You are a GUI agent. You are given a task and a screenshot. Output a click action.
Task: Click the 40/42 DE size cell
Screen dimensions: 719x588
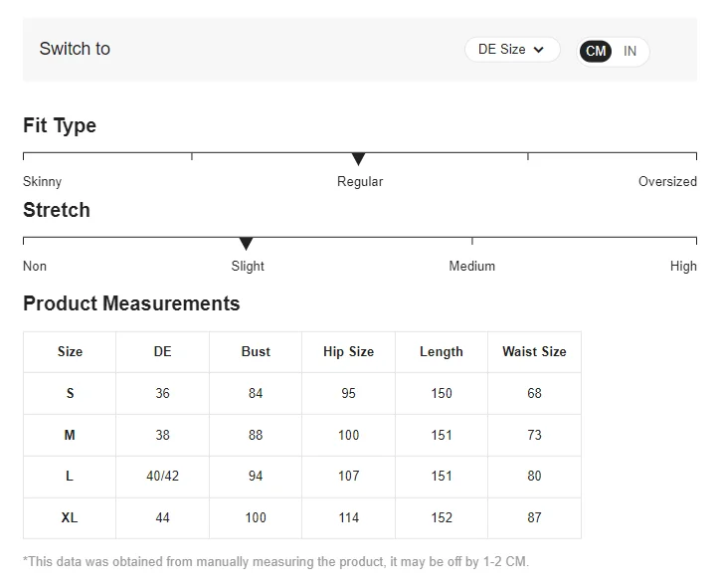pyautogui.click(x=162, y=476)
